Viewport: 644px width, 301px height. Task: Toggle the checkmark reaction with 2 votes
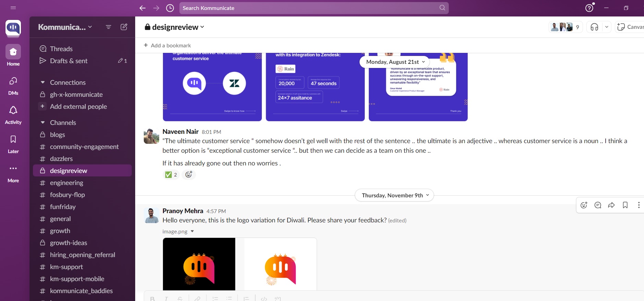pos(171,175)
